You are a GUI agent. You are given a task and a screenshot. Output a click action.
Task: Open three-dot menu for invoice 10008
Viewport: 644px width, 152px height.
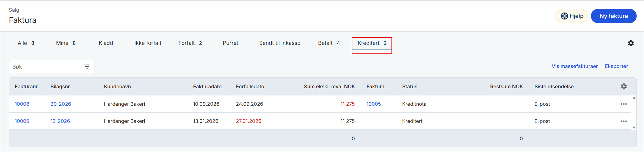(x=624, y=104)
